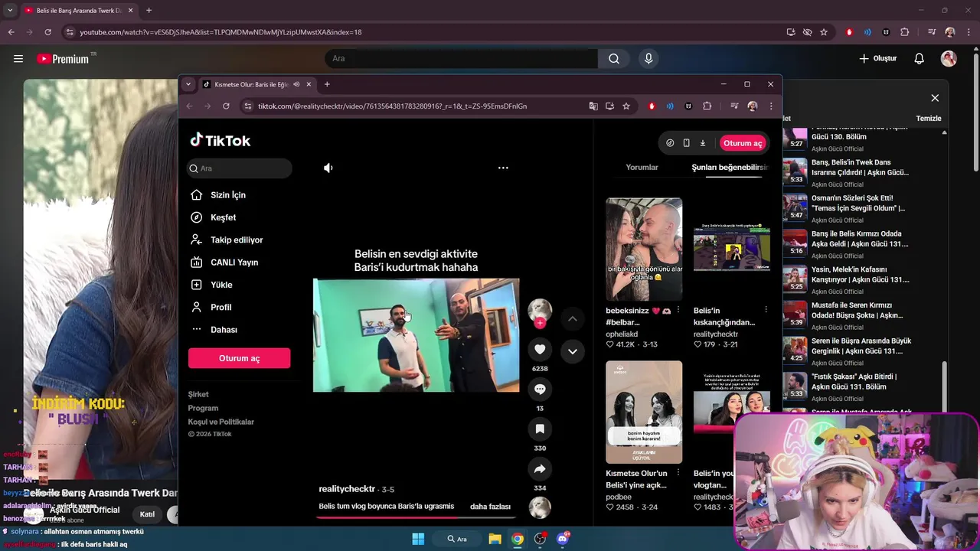Click Katıl button under YouTube video

tap(147, 514)
